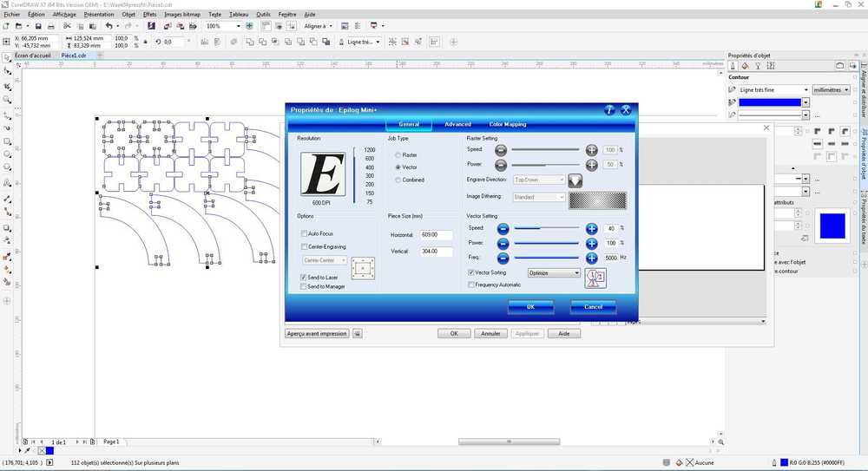Image resolution: width=868 pixels, height=471 pixels.
Task: Switch to the Color Mapping tab
Action: point(508,125)
